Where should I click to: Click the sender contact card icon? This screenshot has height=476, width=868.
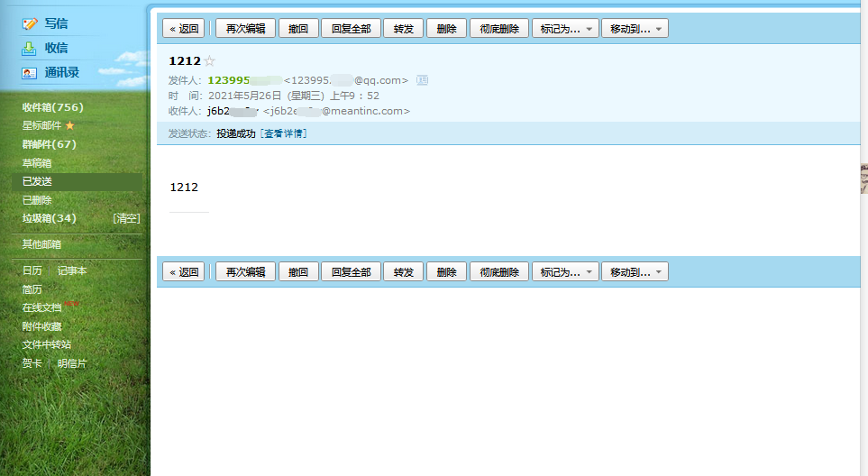pyautogui.click(x=423, y=80)
